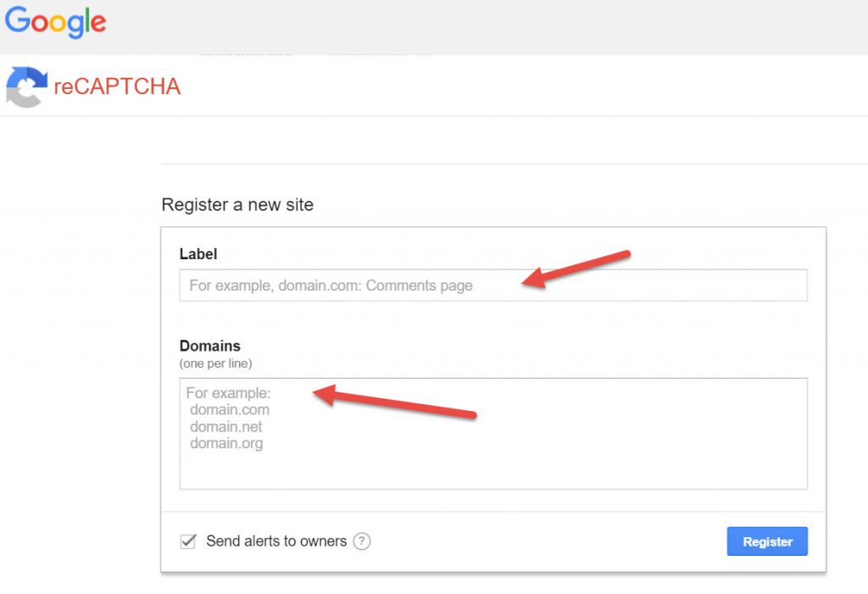Click the Google logo

tap(55, 21)
